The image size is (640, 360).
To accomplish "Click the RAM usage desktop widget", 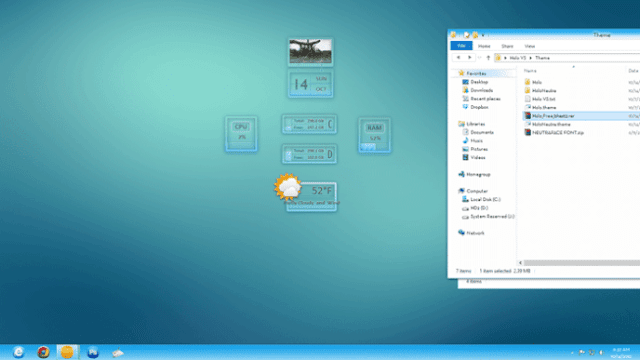I will click(x=374, y=135).
